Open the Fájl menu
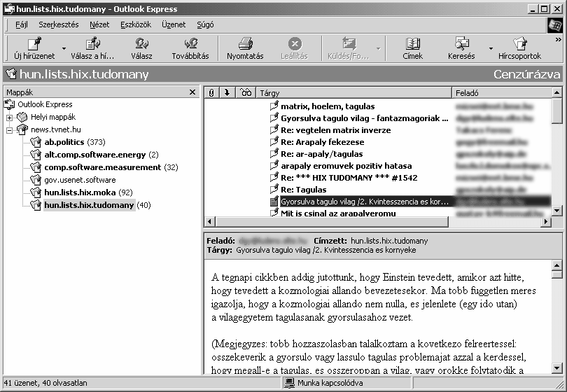The height and width of the screenshot is (392, 567). (x=21, y=24)
